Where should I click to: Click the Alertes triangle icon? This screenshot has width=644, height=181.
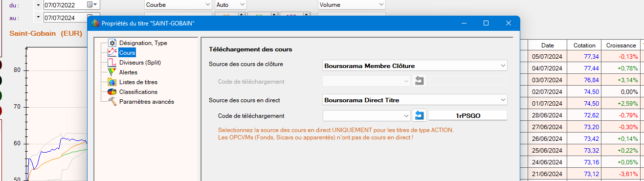pyautogui.click(x=112, y=72)
